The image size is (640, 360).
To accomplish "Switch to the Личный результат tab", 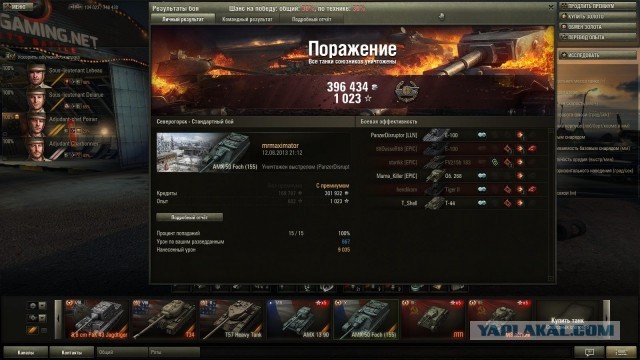I will [183, 19].
